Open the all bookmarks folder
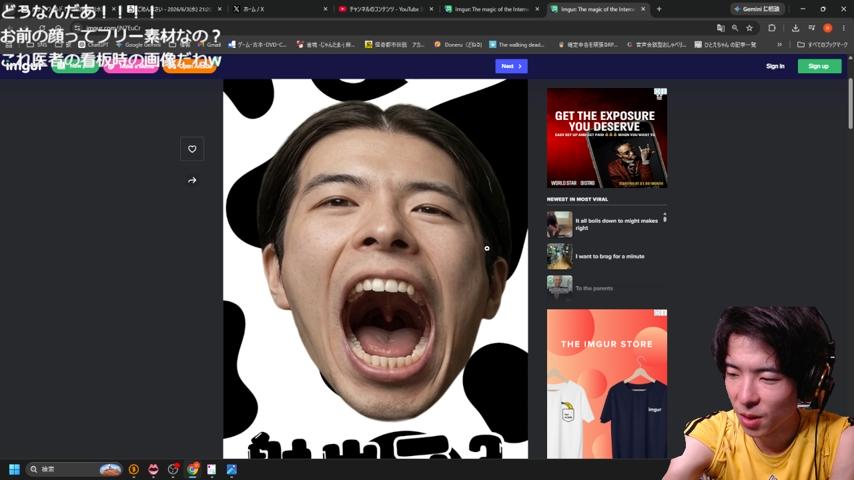The image size is (854, 480). point(822,44)
